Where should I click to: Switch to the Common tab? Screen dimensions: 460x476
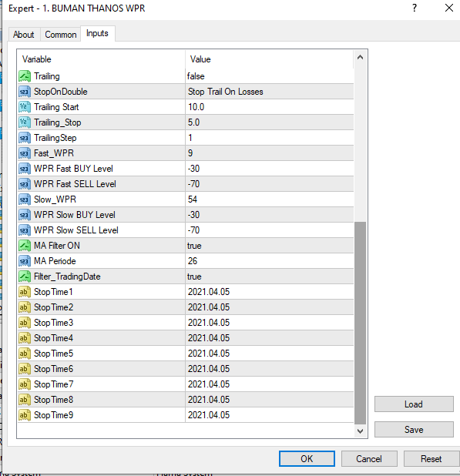coord(61,35)
